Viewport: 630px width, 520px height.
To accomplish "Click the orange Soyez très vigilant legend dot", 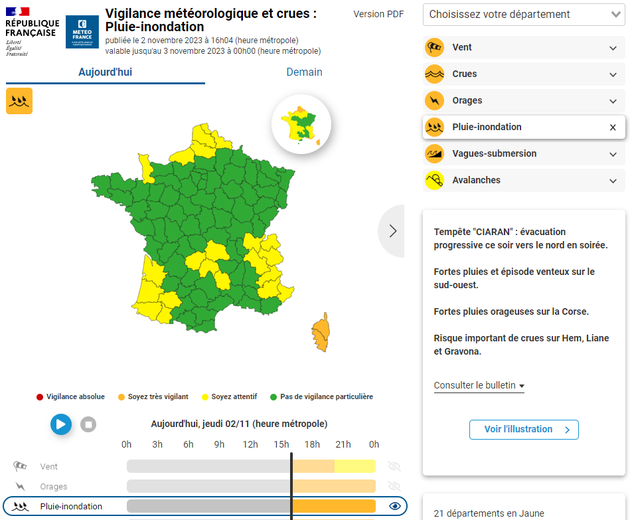I will [121, 397].
